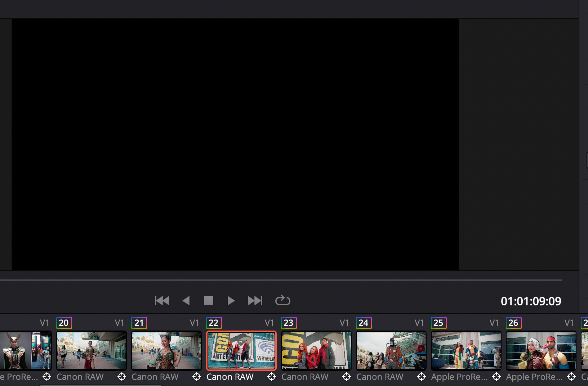
Task: Click Canon RAW label under clip 22
Action: tap(230, 377)
